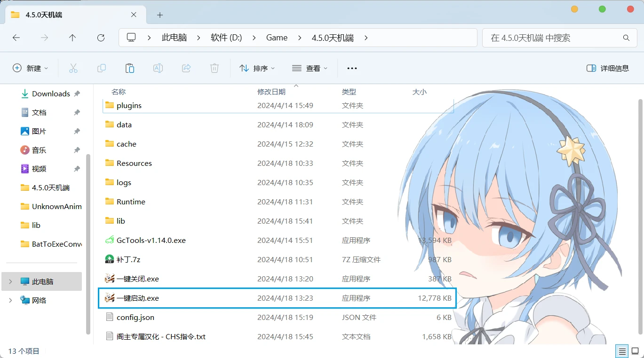Screen dimensions: 644x358
Task: Click the monitor icon in address bar
Action: [x=131, y=38]
